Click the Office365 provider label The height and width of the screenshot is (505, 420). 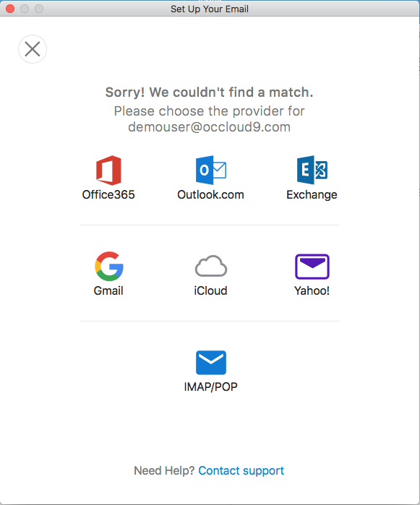coord(108,194)
